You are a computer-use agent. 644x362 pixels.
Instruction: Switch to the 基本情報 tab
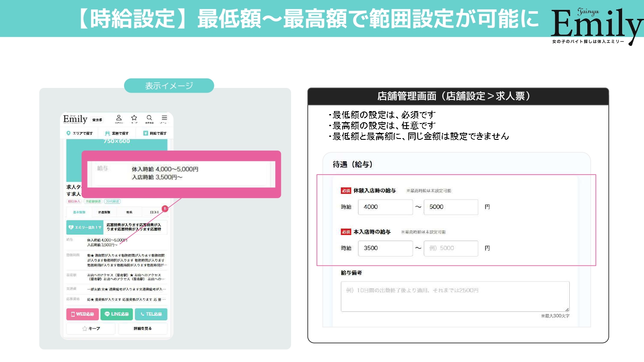point(79,212)
